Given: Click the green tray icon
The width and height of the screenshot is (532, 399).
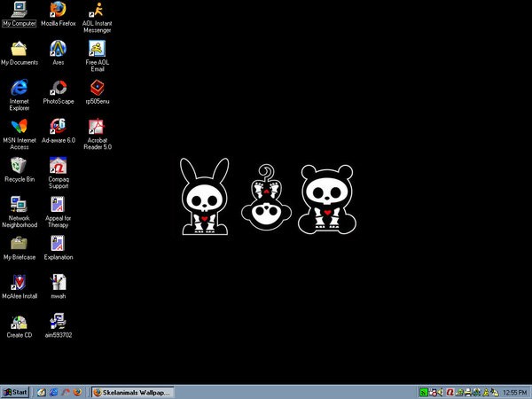Looking at the screenshot, I should pyautogui.click(x=424, y=392).
